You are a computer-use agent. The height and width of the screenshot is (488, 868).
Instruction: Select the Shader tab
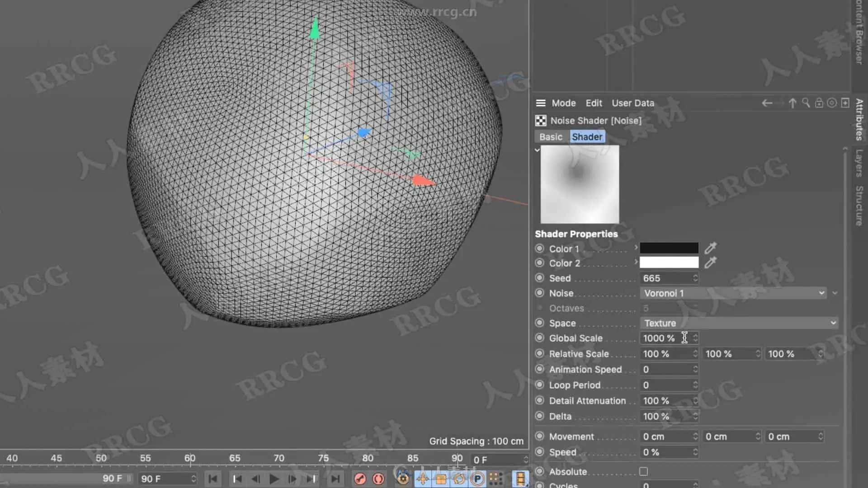[587, 136]
